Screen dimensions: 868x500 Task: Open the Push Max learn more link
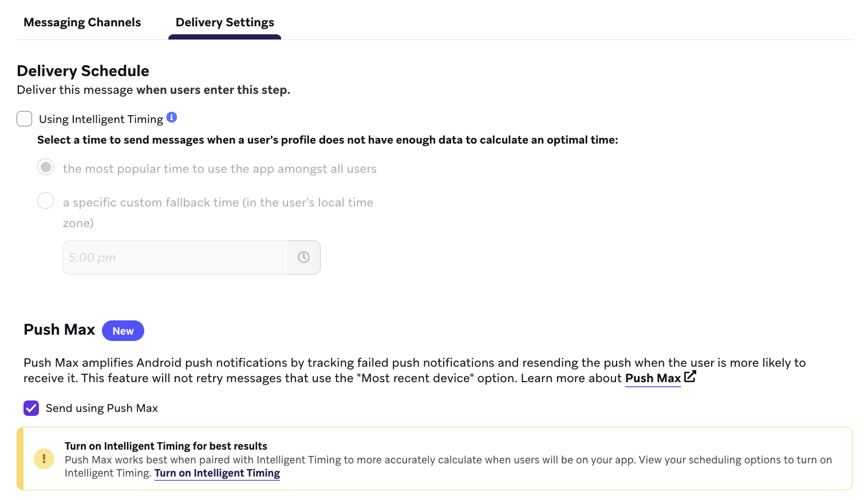point(652,378)
